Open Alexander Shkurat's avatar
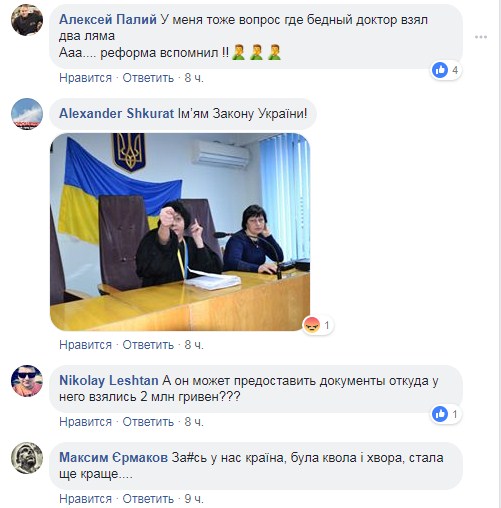The height and width of the screenshot is (508, 501). tap(27, 114)
